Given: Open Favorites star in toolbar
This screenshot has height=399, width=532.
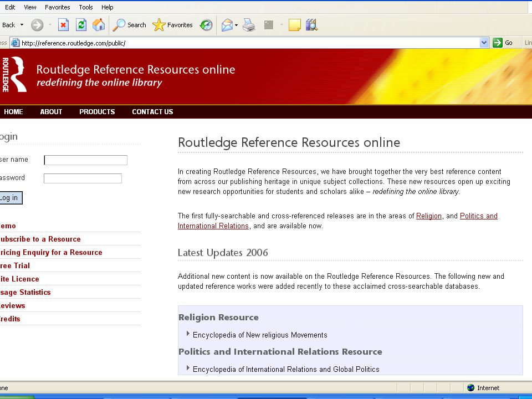Looking at the screenshot, I should pyautogui.click(x=172, y=25).
